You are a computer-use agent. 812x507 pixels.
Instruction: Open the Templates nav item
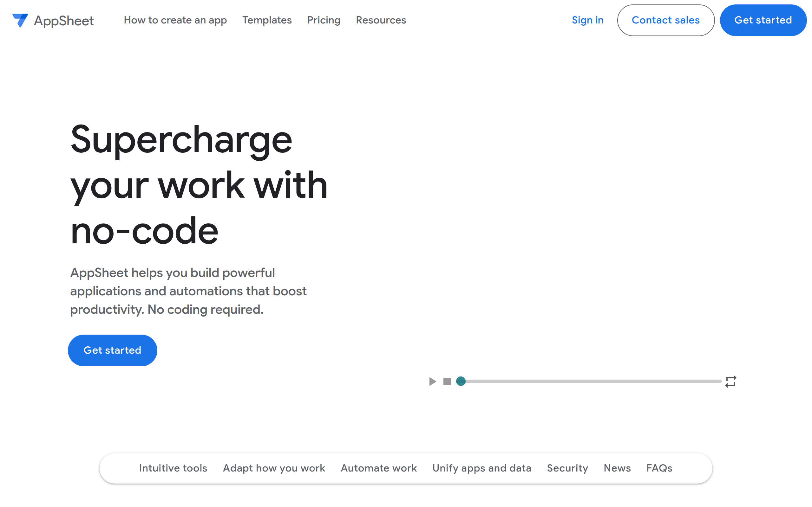pyautogui.click(x=267, y=20)
